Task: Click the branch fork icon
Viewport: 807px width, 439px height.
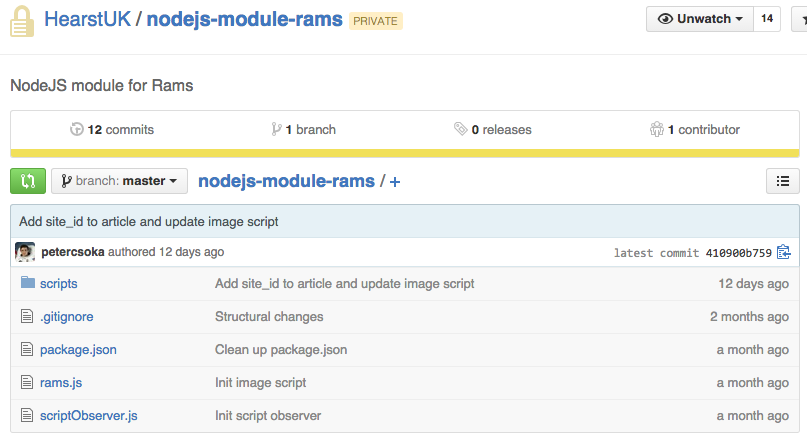Action: pos(276,129)
